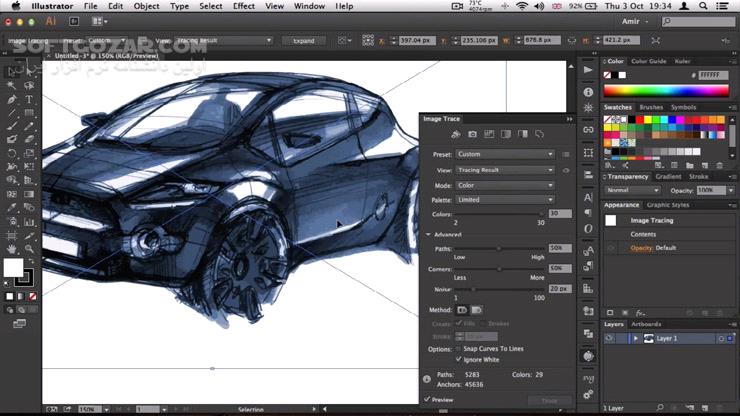Click the Expand button in control bar
The image size is (740, 416).
coord(303,41)
